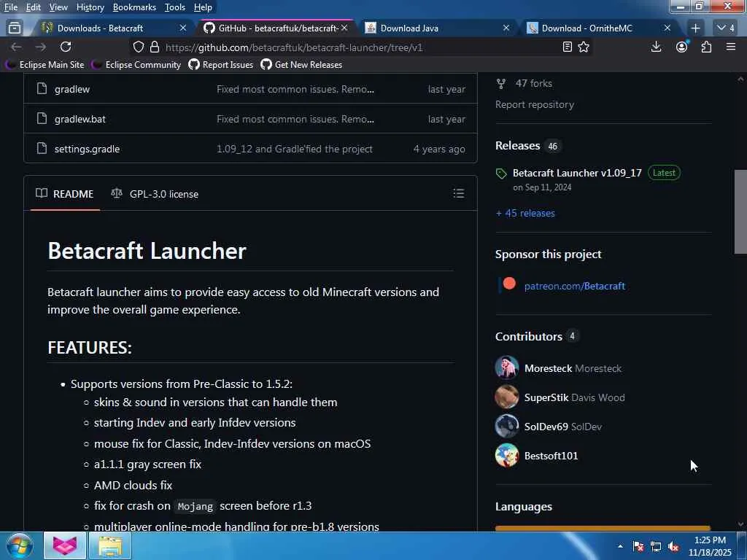Open SolDev69's avatar
Image resolution: width=747 pixels, height=560 pixels.
[506, 426]
